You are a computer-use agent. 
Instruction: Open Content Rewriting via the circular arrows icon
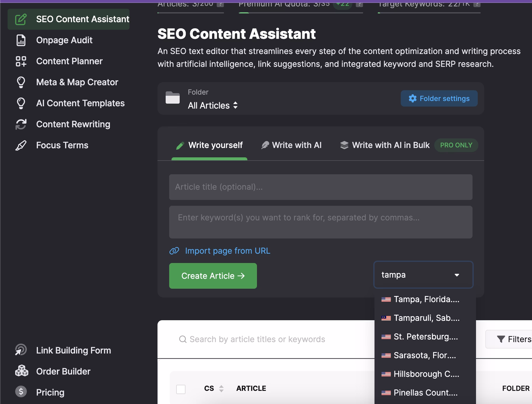[21, 124]
